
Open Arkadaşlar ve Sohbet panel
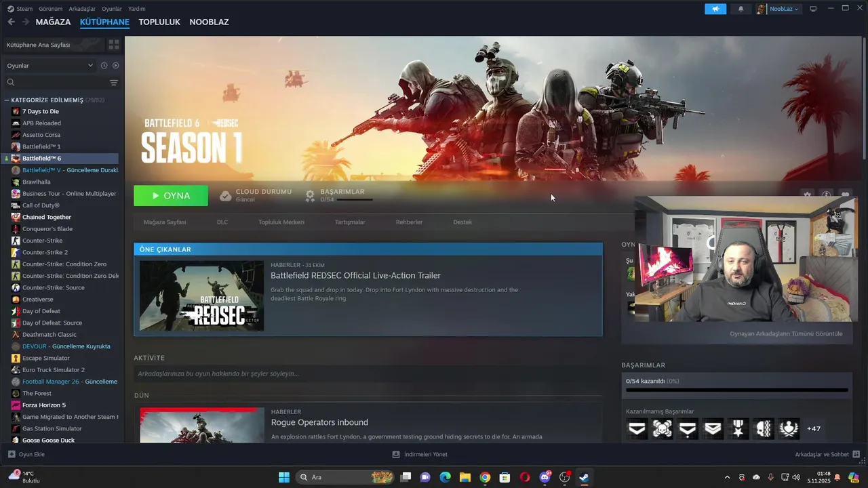[x=827, y=454]
